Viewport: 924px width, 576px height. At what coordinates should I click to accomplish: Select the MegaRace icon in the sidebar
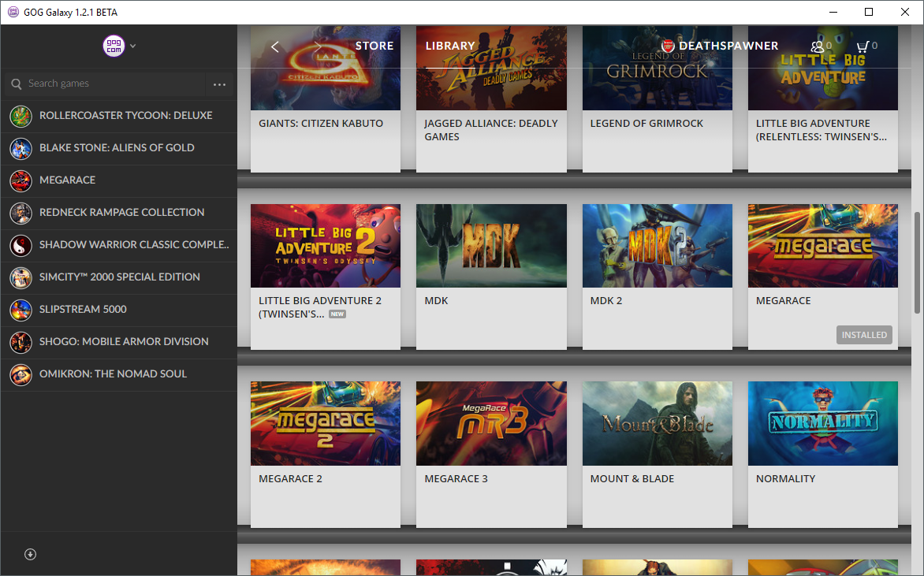click(x=20, y=180)
